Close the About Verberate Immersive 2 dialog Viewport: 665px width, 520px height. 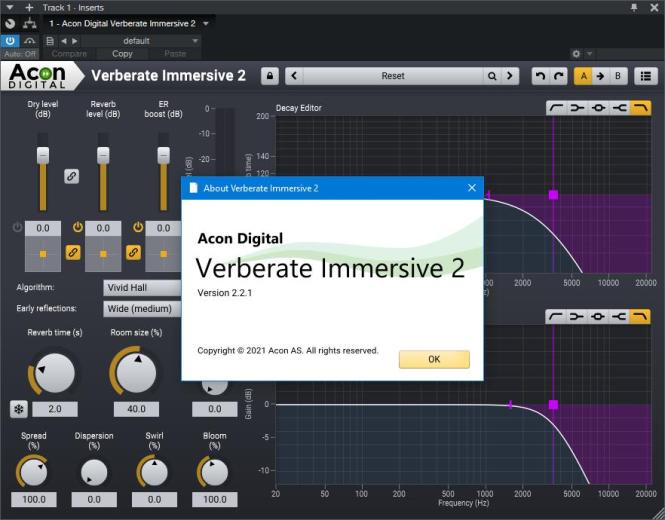click(x=472, y=188)
